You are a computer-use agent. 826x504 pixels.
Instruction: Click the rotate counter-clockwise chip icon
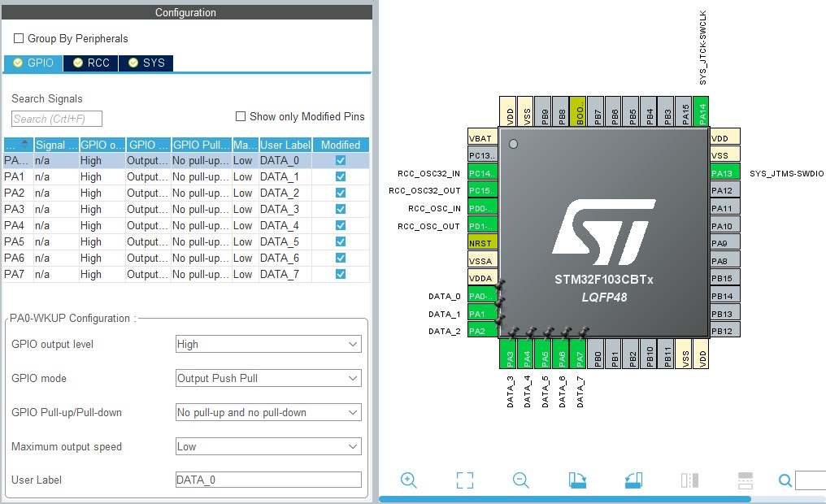point(633,480)
